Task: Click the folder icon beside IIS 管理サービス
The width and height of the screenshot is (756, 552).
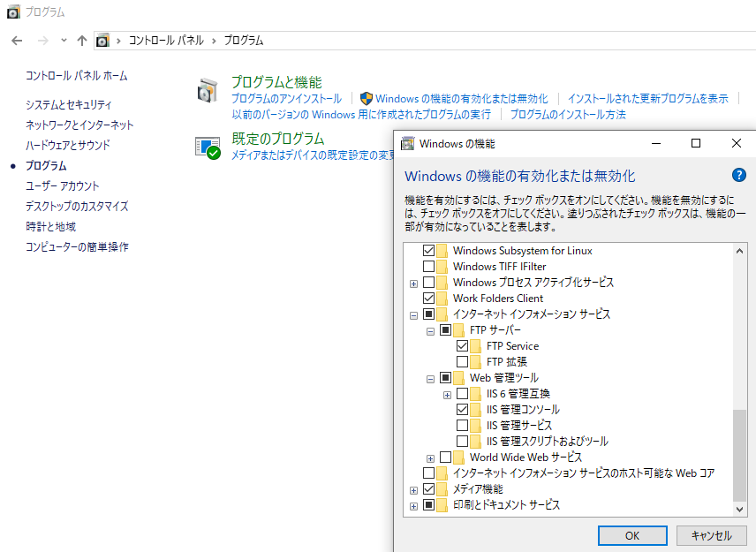Action: tap(475, 426)
